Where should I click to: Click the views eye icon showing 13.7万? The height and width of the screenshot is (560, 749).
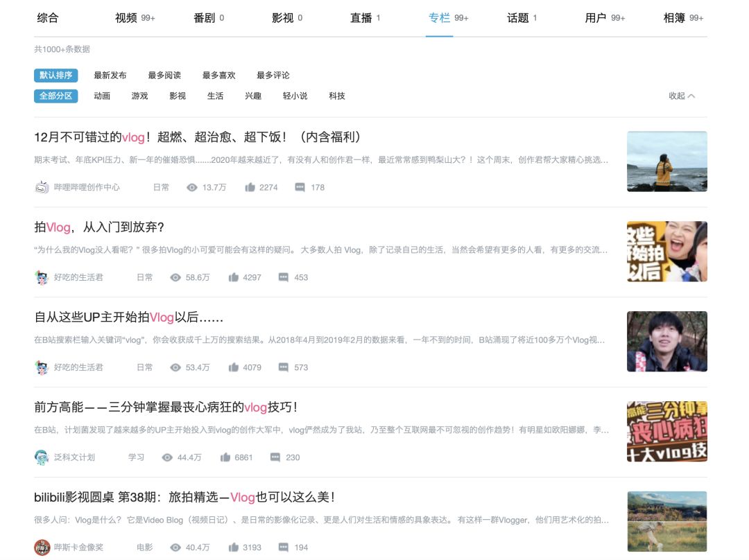click(x=192, y=188)
